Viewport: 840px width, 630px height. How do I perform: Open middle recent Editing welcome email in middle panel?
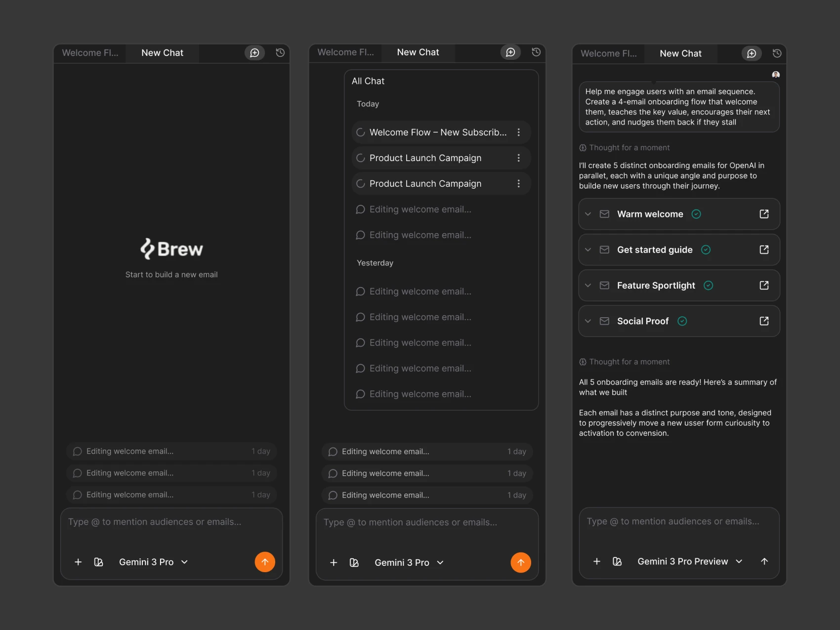427,473
